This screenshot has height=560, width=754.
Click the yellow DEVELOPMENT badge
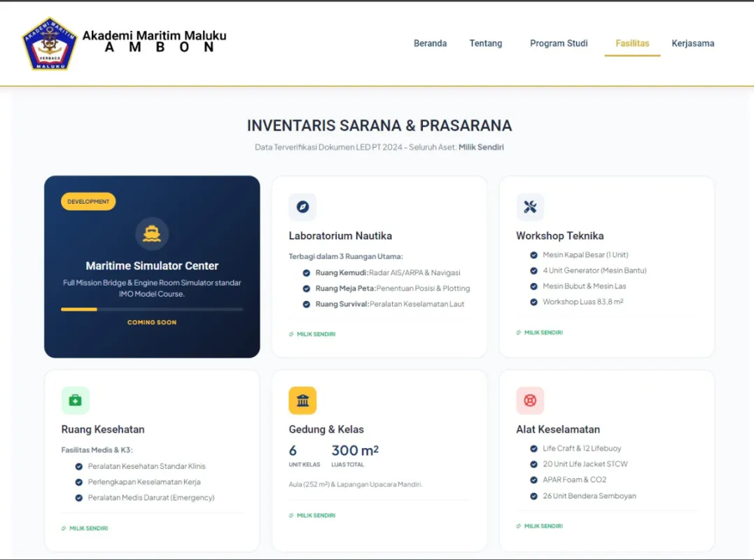[88, 202]
